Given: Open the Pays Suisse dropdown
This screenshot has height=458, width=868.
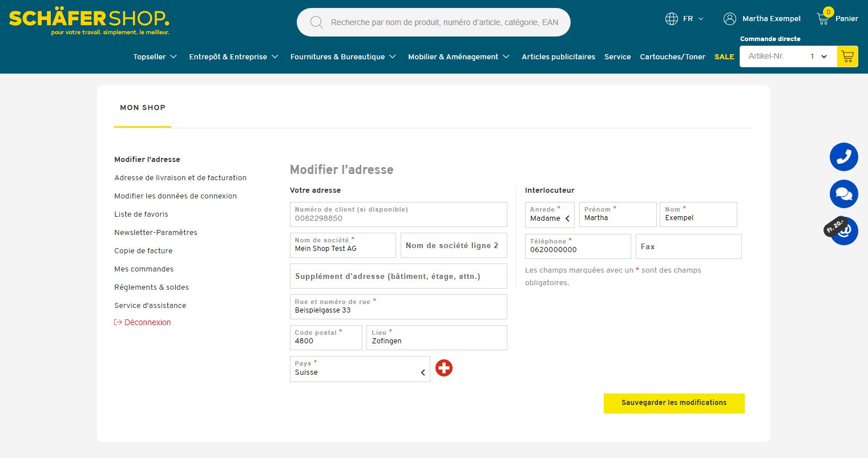Looking at the screenshot, I should pyautogui.click(x=360, y=369).
